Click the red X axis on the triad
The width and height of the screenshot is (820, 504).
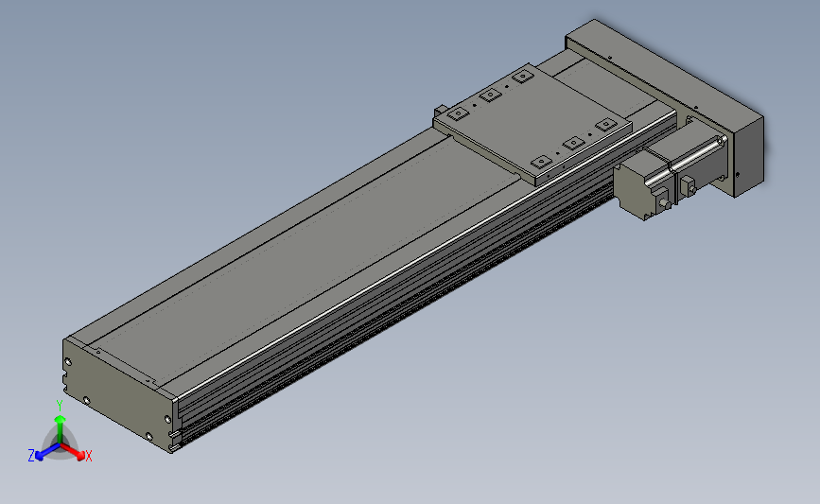(73, 452)
